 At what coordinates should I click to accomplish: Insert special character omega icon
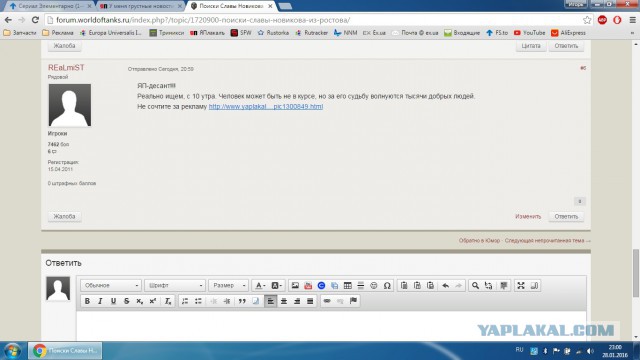pyautogui.click(x=387, y=285)
